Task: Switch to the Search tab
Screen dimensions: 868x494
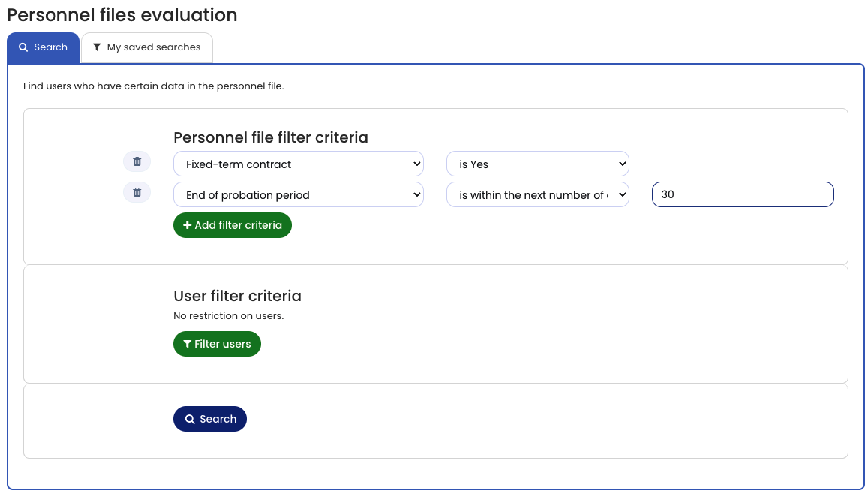Action: pos(43,47)
